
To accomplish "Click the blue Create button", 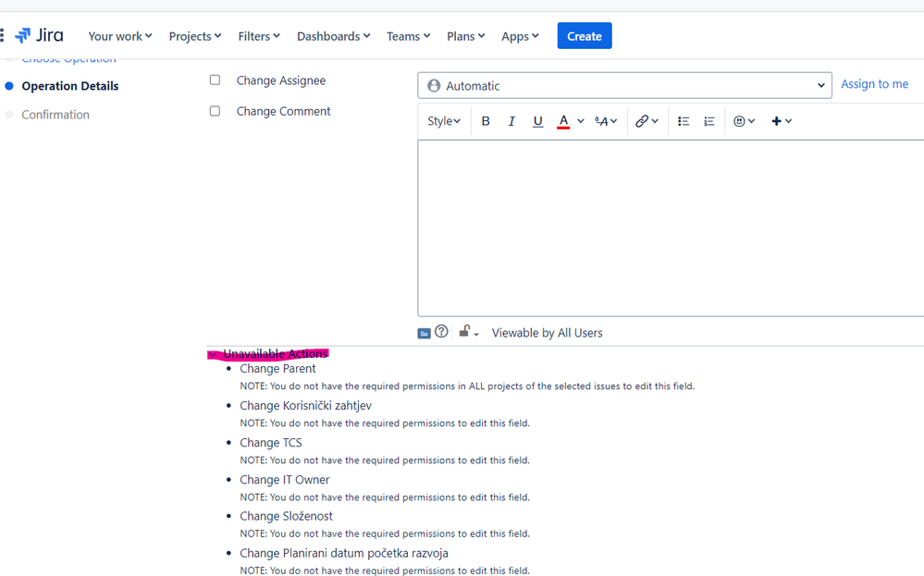I will [x=585, y=36].
